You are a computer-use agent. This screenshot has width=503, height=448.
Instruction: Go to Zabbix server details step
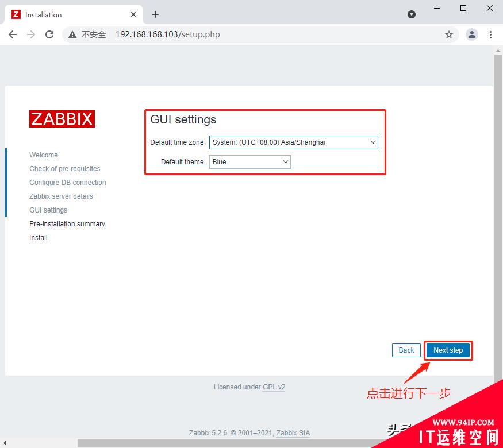coord(61,196)
